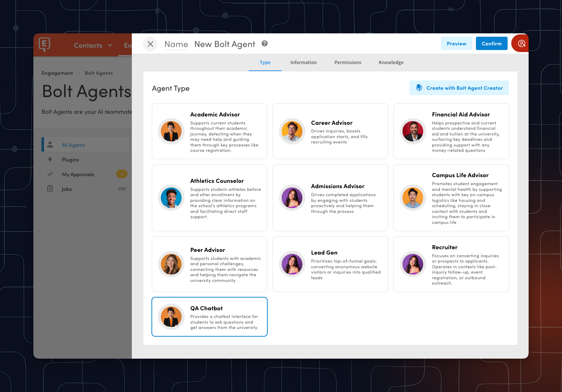
Task: Click the Element451 logo icon
Action: coord(44,45)
